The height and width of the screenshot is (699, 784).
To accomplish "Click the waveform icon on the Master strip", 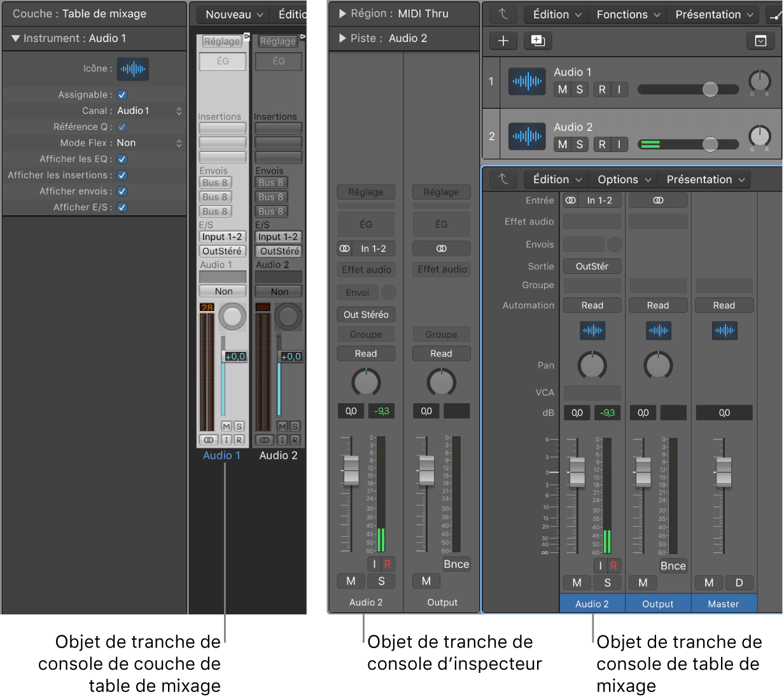I will pyautogui.click(x=724, y=331).
